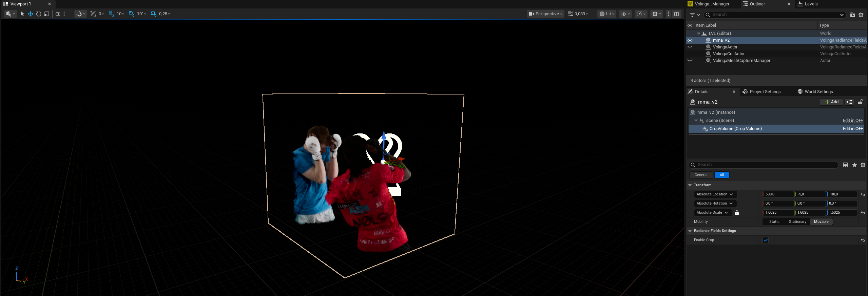
Task: Toggle rotation snapping icon
Action: pos(131,14)
